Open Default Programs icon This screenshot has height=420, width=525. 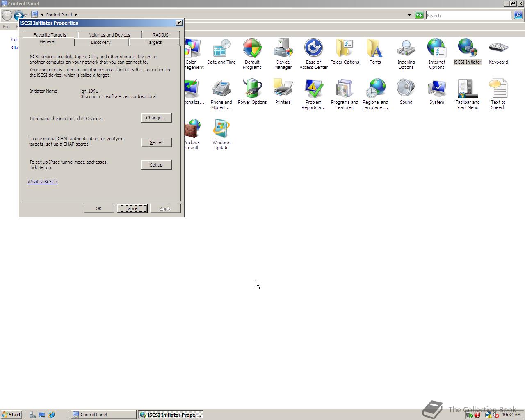[x=252, y=54]
